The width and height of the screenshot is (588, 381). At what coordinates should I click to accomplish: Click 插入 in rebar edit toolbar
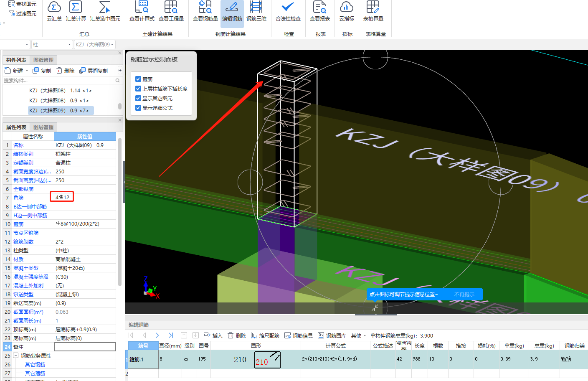tap(213, 335)
